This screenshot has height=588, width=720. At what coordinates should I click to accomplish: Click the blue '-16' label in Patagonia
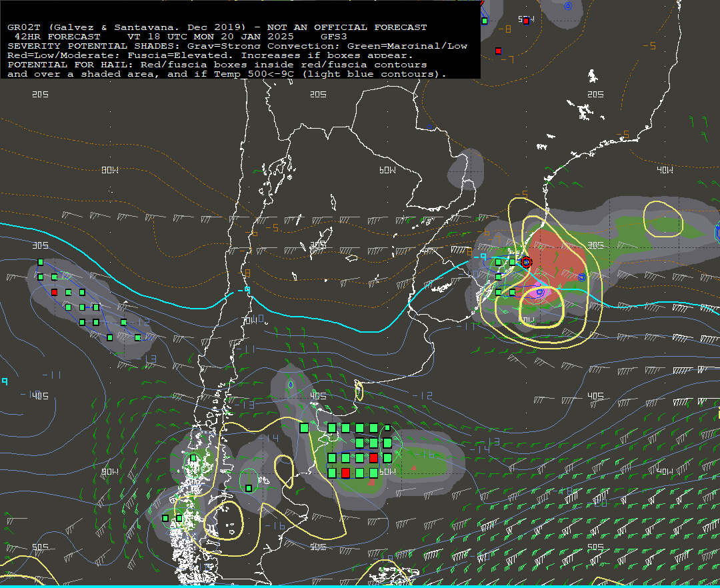point(275,525)
